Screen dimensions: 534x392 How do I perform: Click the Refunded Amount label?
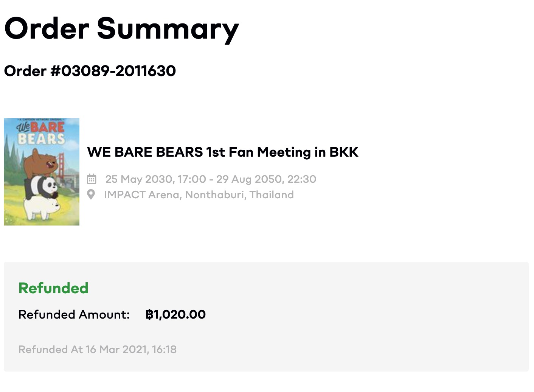[x=74, y=314]
